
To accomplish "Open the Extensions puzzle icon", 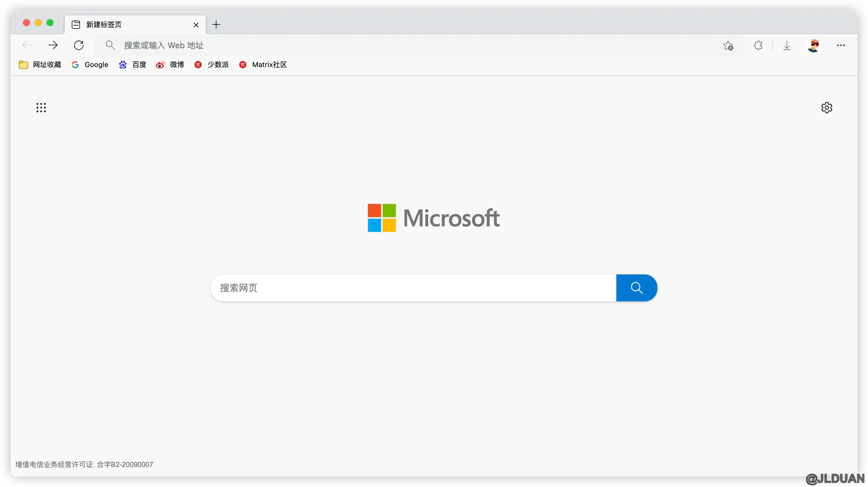I will tap(758, 45).
